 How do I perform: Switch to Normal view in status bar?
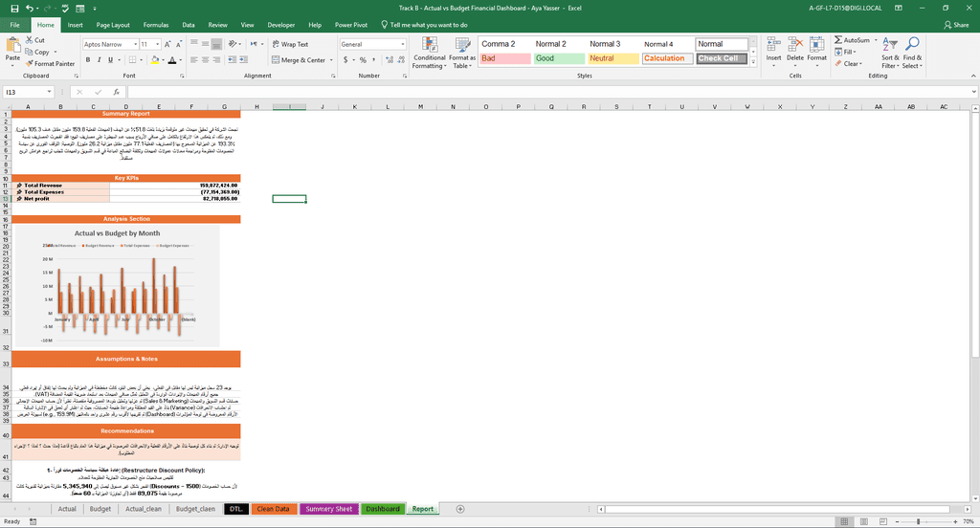coord(844,521)
